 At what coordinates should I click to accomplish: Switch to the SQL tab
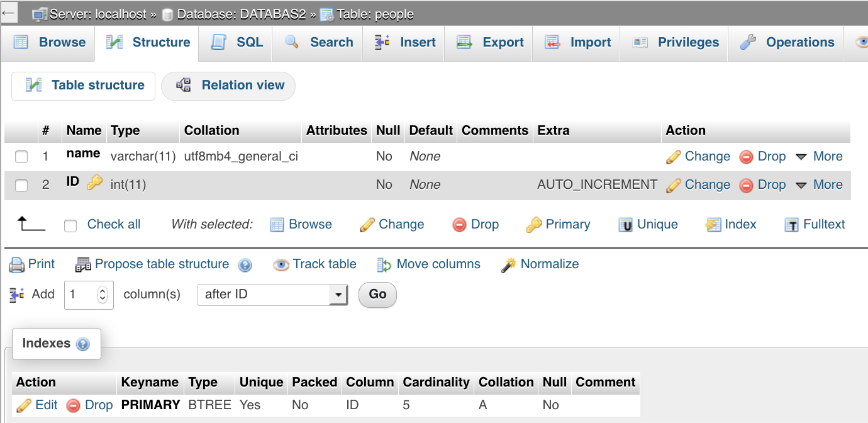tap(237, 42)
